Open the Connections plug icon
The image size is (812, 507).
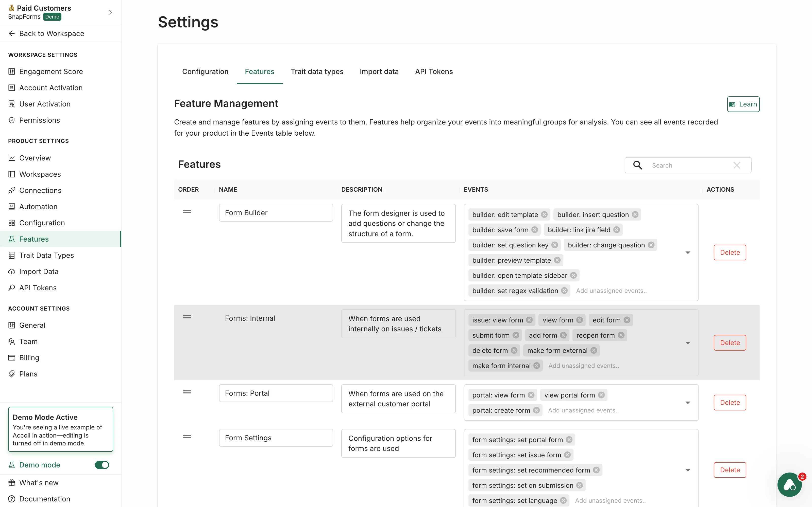point(12,190)
